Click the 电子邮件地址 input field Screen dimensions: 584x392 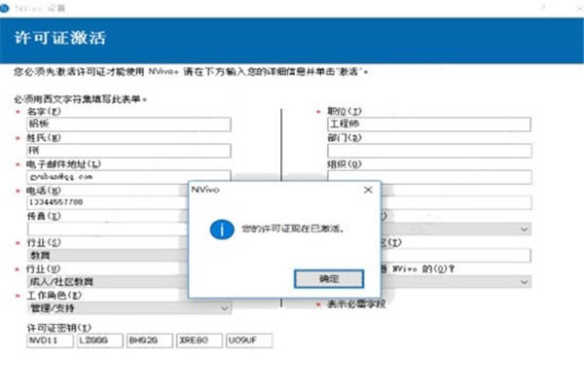pyautogui.click(x=128, y=176)
